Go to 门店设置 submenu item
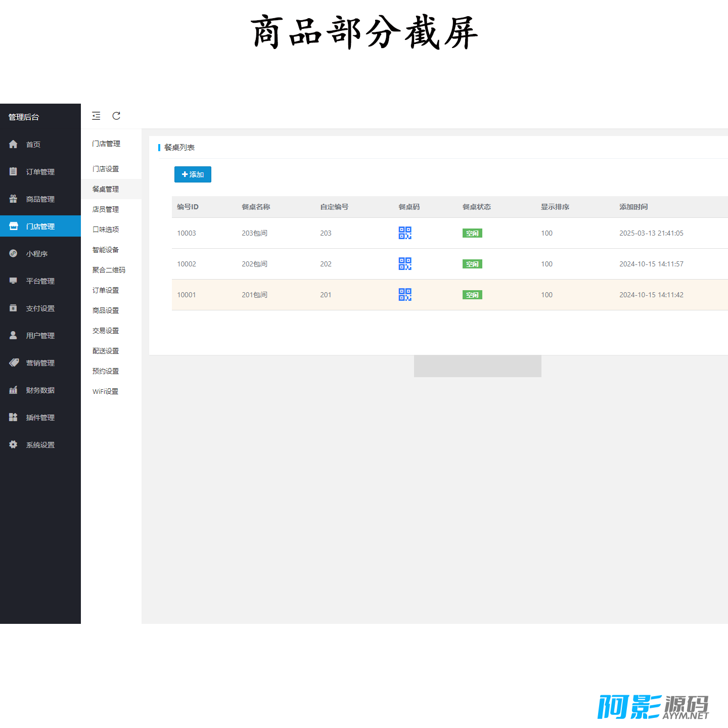Screen dimensions: 728x728 click(106, 169)
